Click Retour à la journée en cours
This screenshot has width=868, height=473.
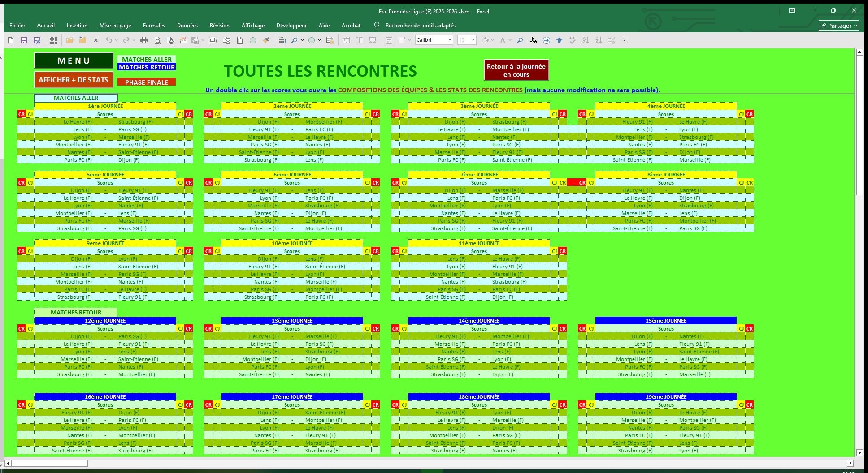(516, 70)
